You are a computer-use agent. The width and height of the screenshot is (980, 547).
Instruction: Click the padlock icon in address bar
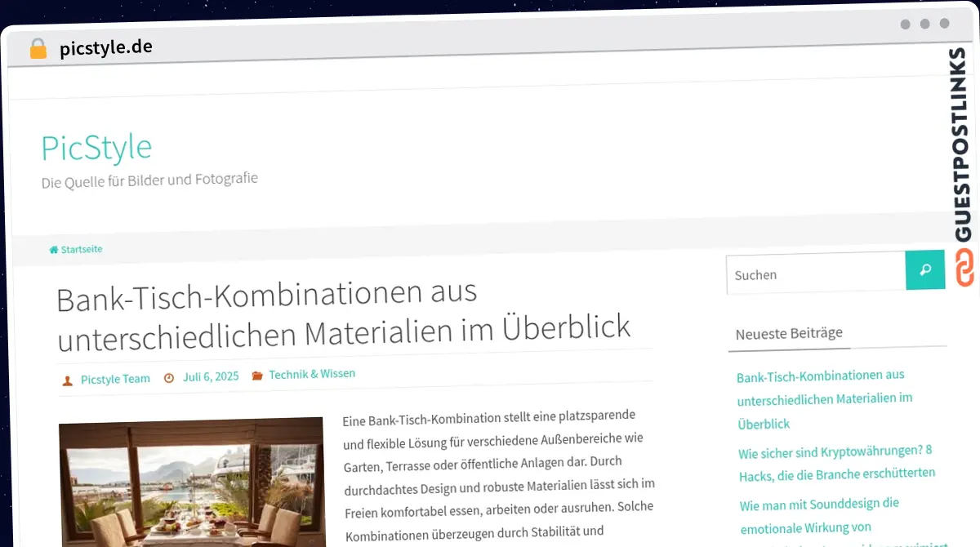38,48
